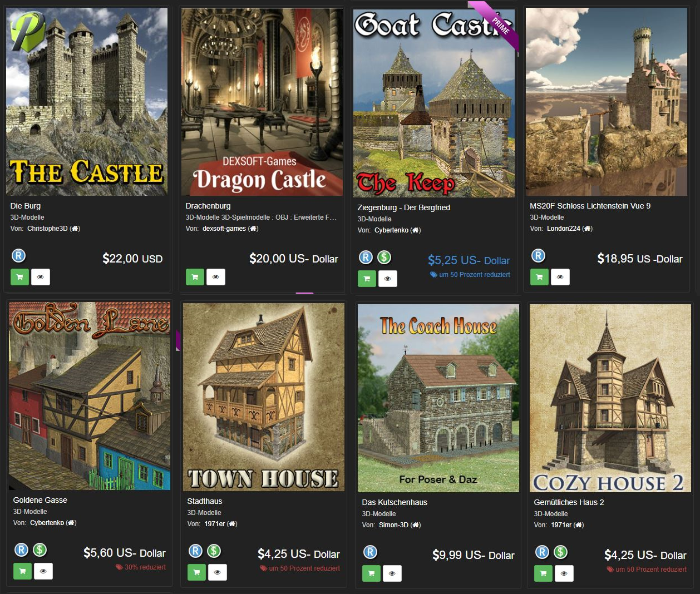Open the Cozy House 2 thumbnail image
This screenshot has height=594, width=700.
click(x=610, y=398)
